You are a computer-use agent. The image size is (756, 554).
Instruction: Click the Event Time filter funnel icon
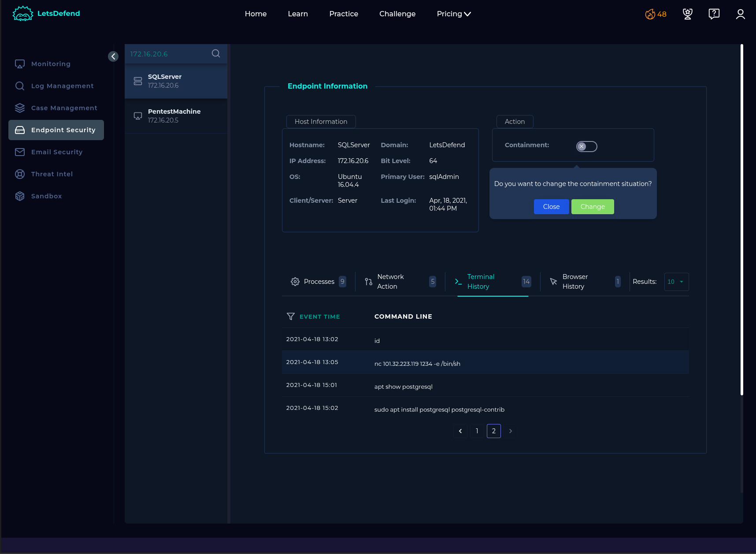tap(291, 316)
